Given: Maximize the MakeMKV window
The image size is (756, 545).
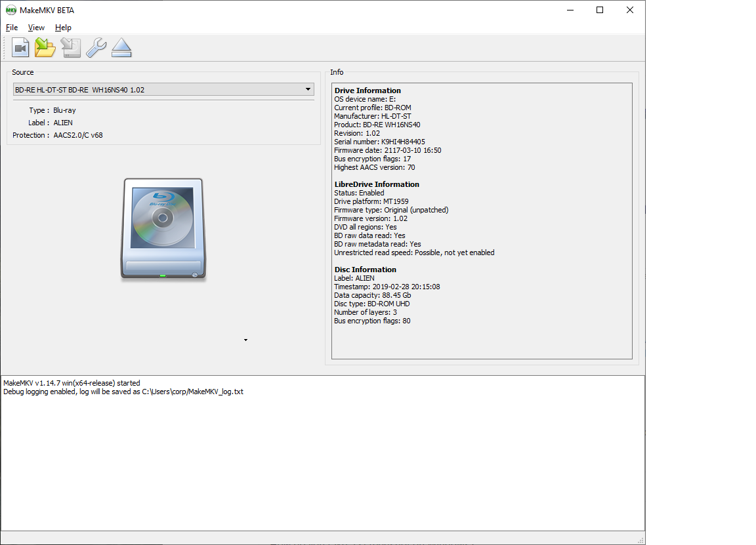Looking at the screenshot, I should point(600,10).
